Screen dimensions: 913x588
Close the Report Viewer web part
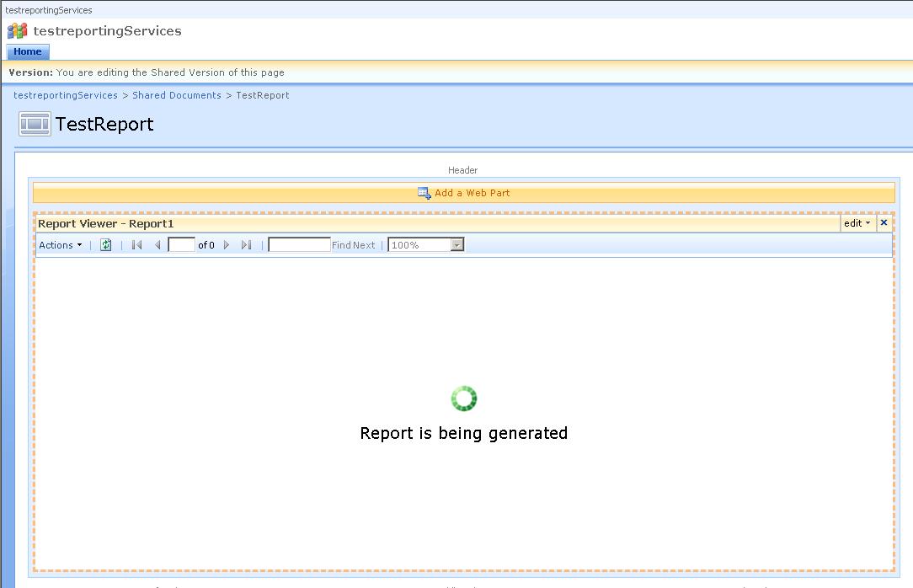click(884, 223)
